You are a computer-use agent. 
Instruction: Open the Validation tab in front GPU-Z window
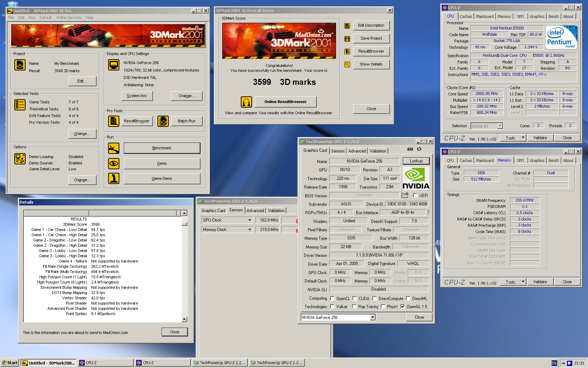(x=378, y=151)
